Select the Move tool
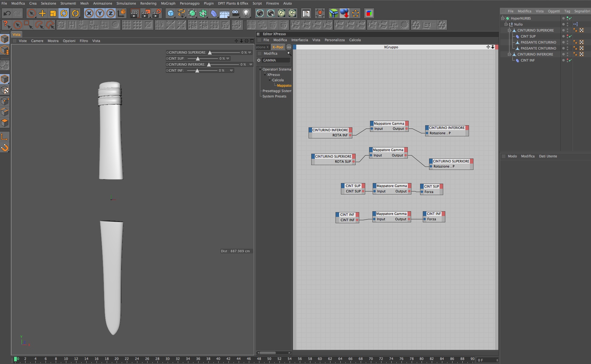Image resolution: width=591 pixels, height=364 pixels. [x=42, y=13]
